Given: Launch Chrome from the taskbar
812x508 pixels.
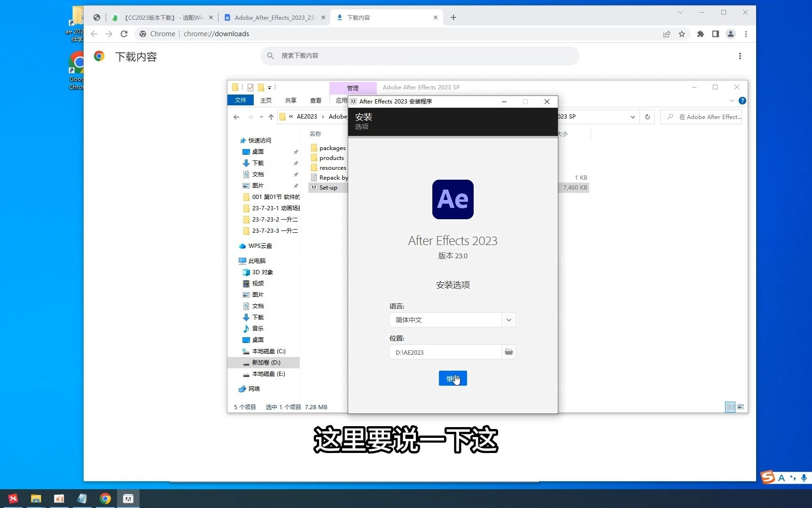Looking at the screenshot, I should pyautogui.click(x=105, y=499).
